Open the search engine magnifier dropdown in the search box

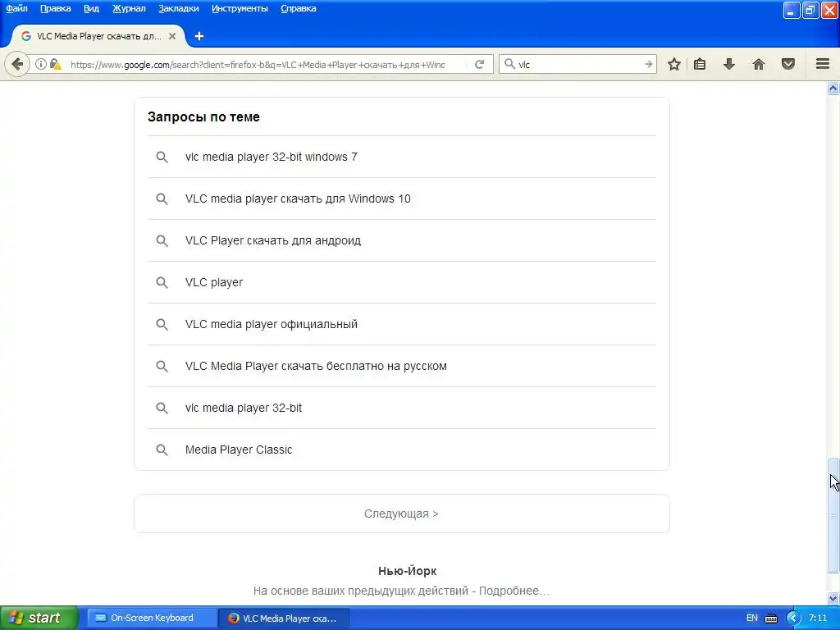click(x=510, y=64)
